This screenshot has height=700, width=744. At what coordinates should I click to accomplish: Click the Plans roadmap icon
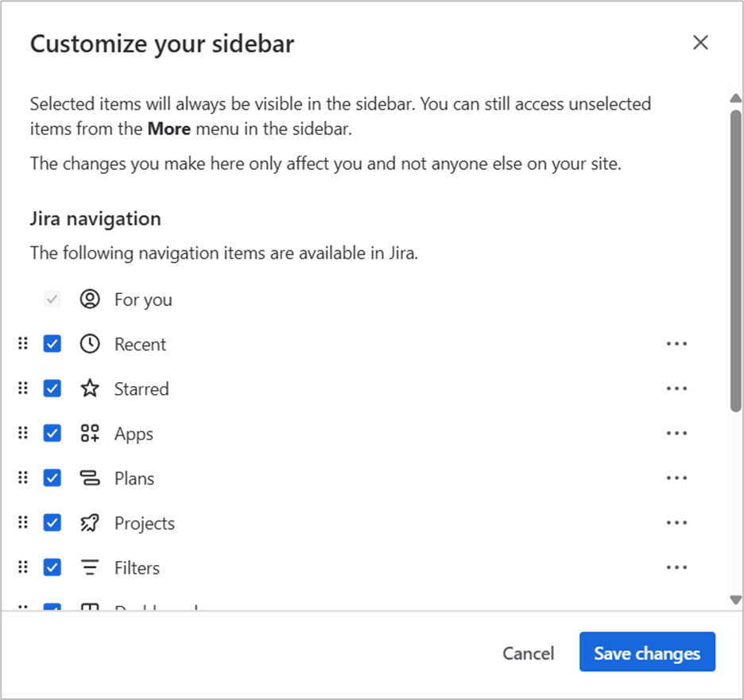tap(90, 478)
